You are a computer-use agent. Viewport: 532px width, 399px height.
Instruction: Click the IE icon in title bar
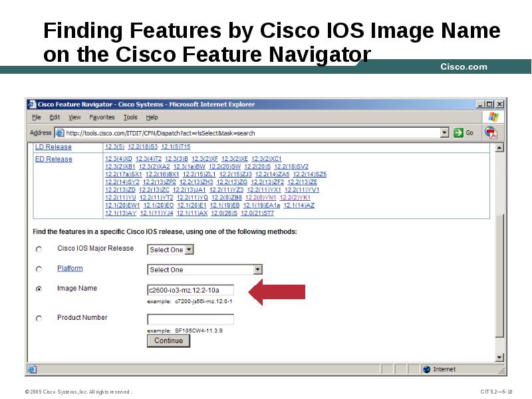[x=32, y=104]
